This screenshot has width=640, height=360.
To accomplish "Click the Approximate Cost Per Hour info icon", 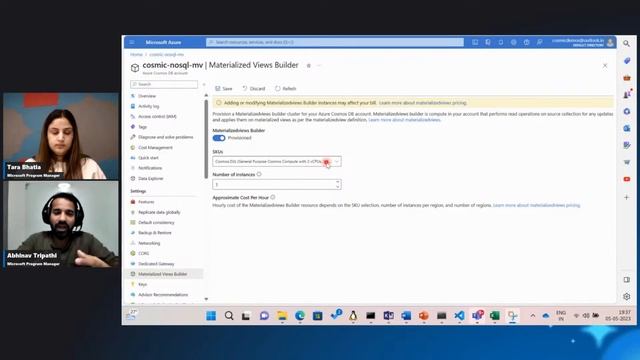I will [273, 197].
